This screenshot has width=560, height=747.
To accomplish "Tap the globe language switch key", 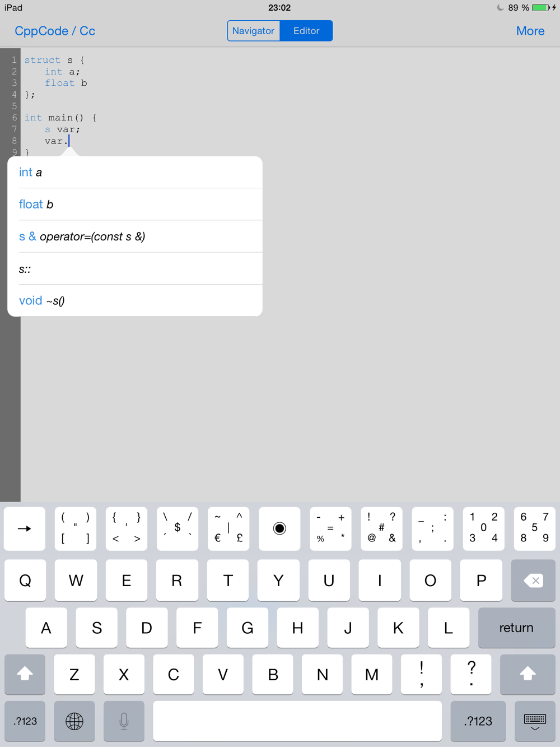I will pos(74,721).
